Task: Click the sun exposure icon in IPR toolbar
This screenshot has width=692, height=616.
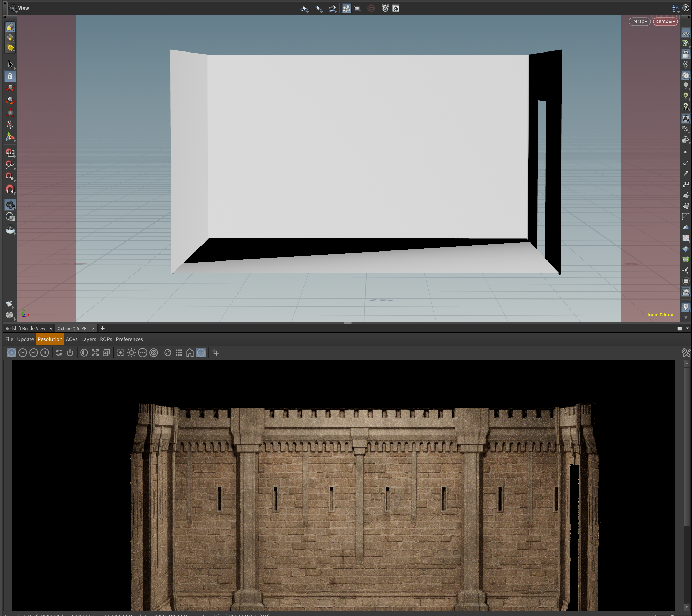Action: [x=131, y=353]
